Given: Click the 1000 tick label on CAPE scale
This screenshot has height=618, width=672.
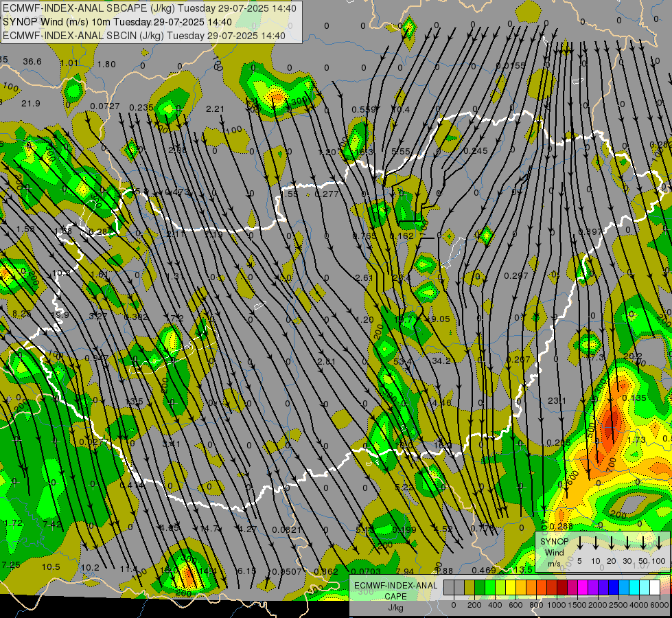Looking at the screenshot, I should (556, 605).
